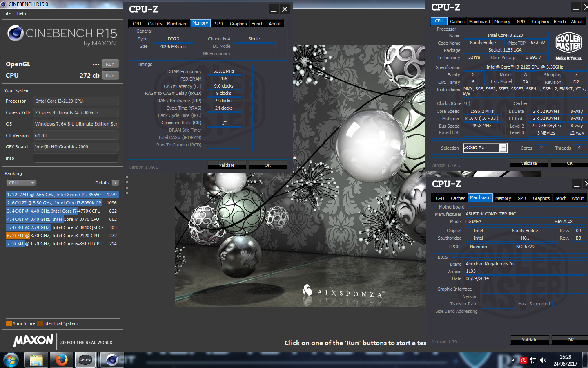Screen dimensions: 588x368
Task: Run the CPU benchmark
Action: (110, 76)
